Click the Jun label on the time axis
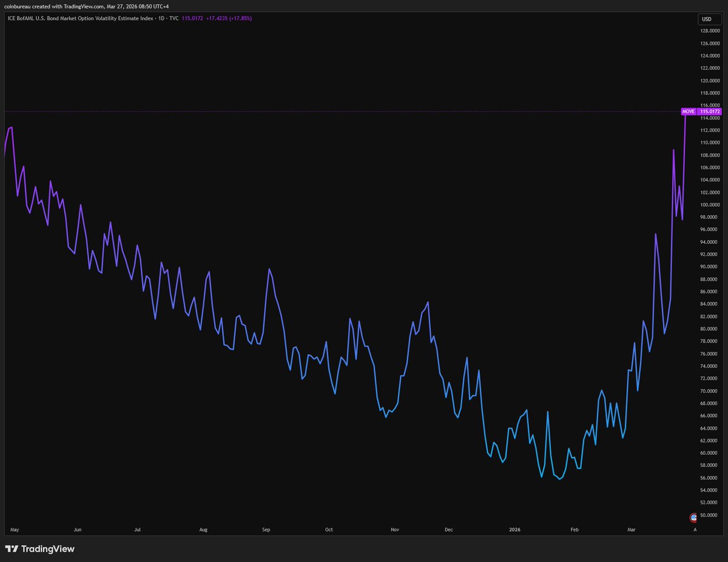The height and width of the screenshot is (562, 728). click(x=78, y=529)
